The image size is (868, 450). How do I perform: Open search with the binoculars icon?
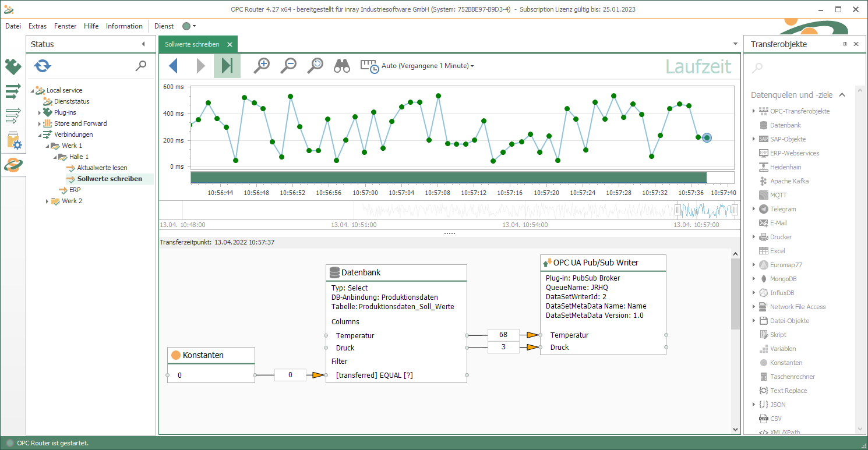coord(342,66)
